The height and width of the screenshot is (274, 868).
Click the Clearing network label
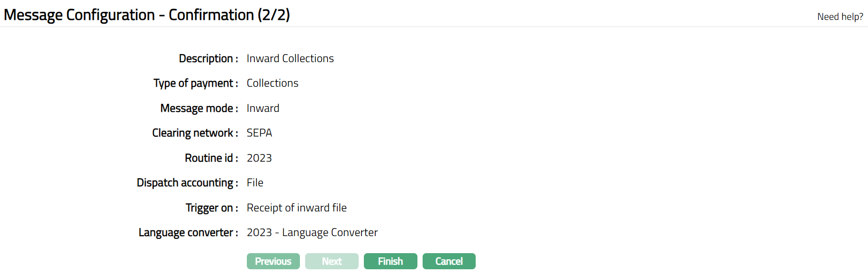pyautogui.click(x=195, y=133)
